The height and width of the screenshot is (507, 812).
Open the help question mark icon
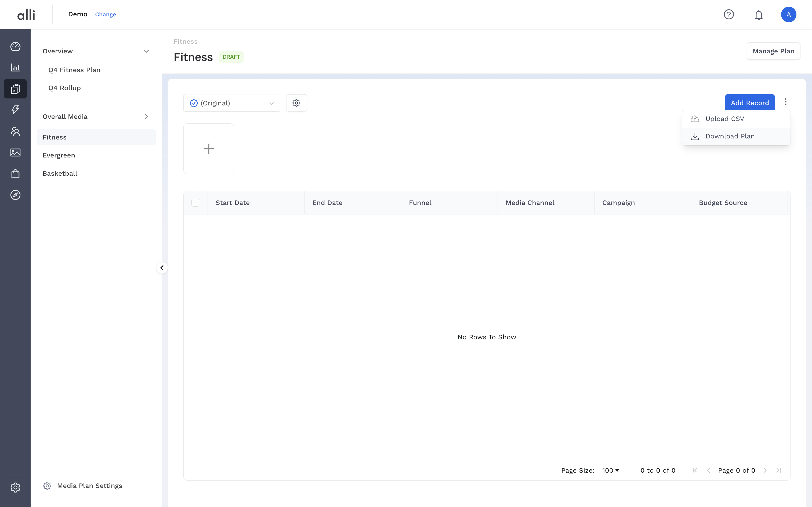point(728,14)
